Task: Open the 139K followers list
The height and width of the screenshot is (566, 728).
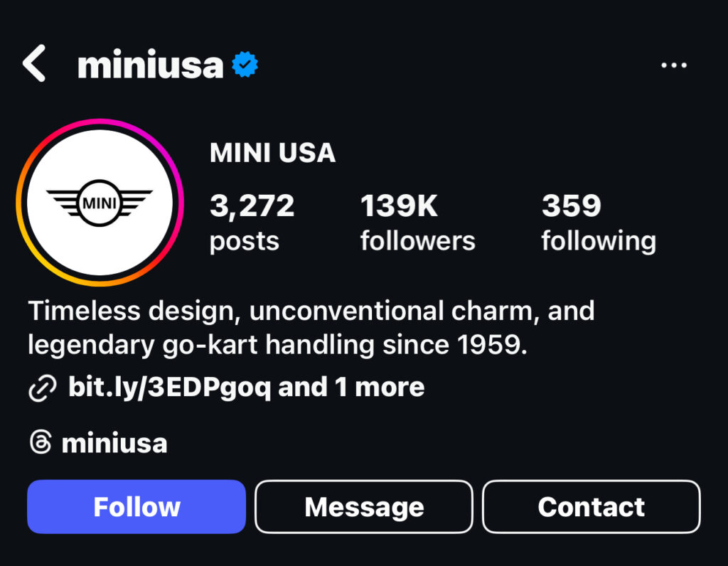Action: [417, 223]
